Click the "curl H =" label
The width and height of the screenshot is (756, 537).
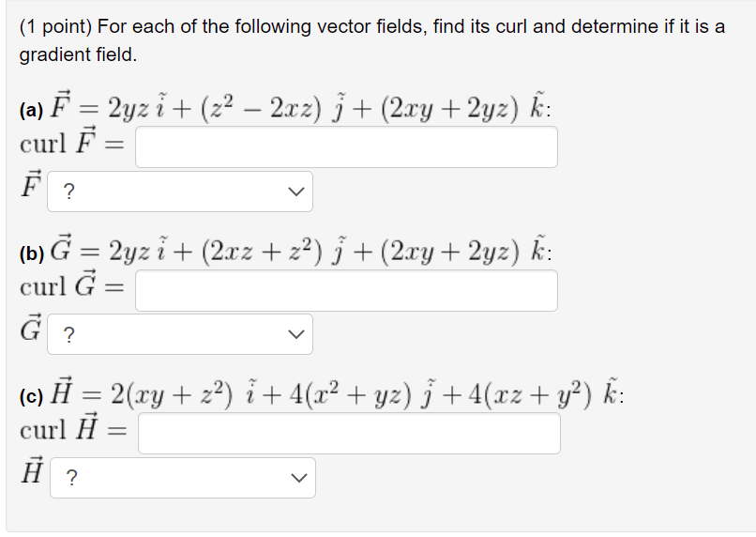[73, 427]
